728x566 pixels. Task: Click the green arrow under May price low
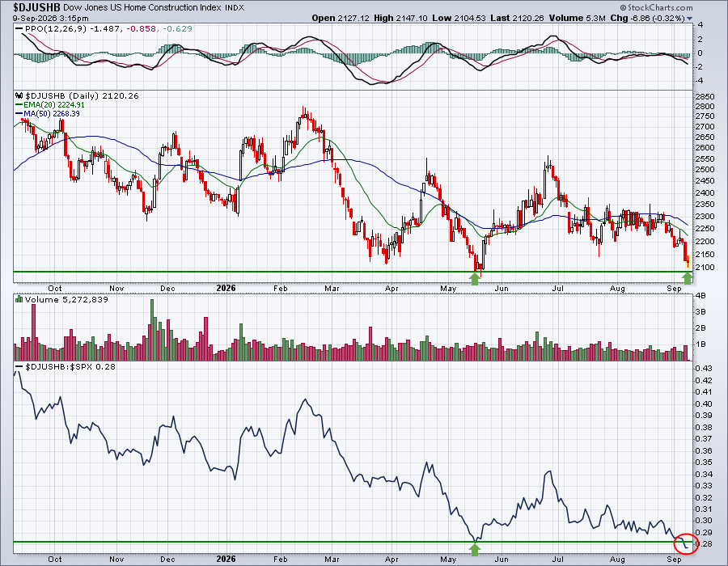pos(474,279)
